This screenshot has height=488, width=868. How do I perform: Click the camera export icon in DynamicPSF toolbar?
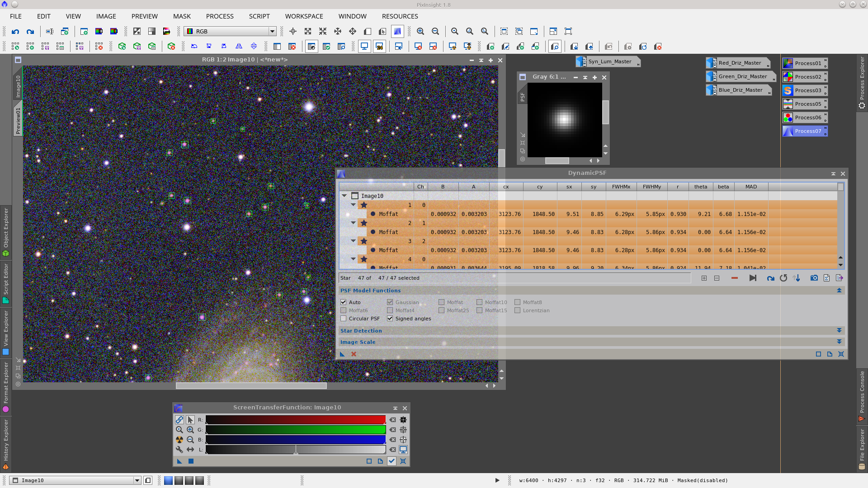(815, 278)
